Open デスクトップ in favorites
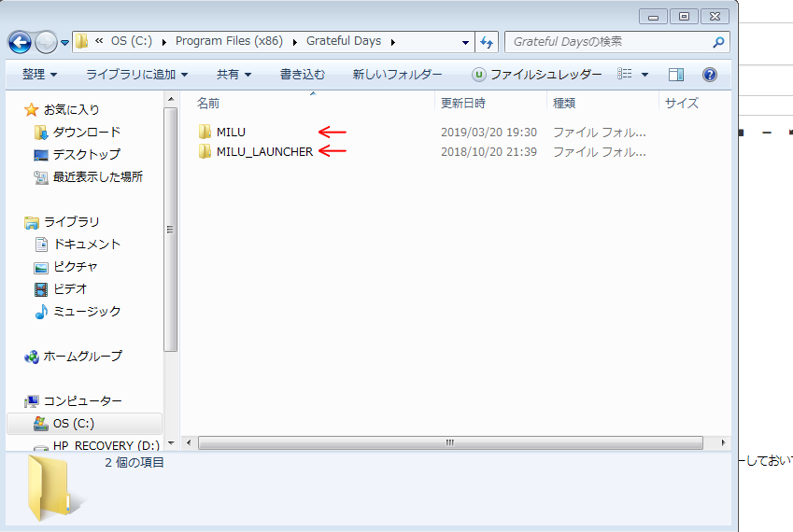The image size is (793, 532). [87, 155]
